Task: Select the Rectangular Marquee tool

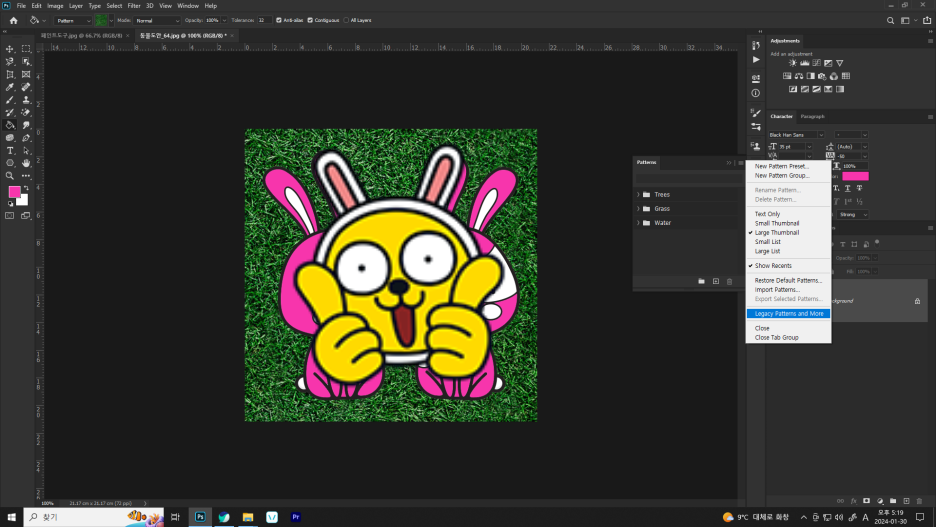Action: [x=26, y=49]
